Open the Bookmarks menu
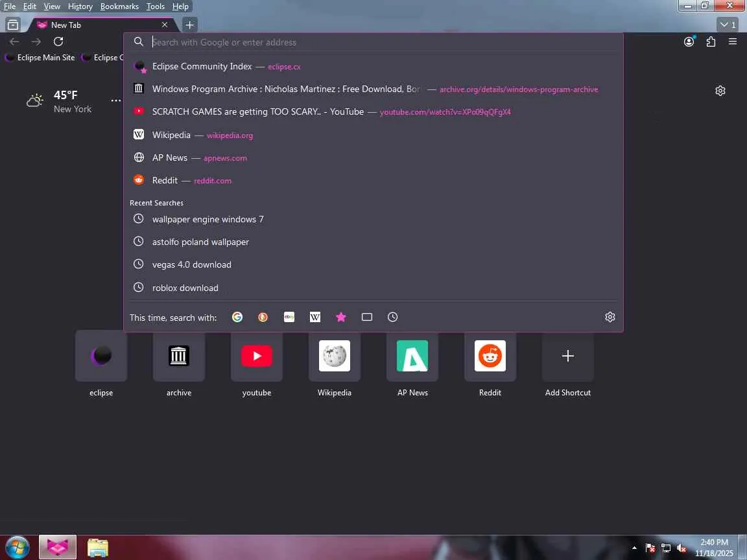Image resolution: width=747 pixels, height=560 pixels. point(119,6)
